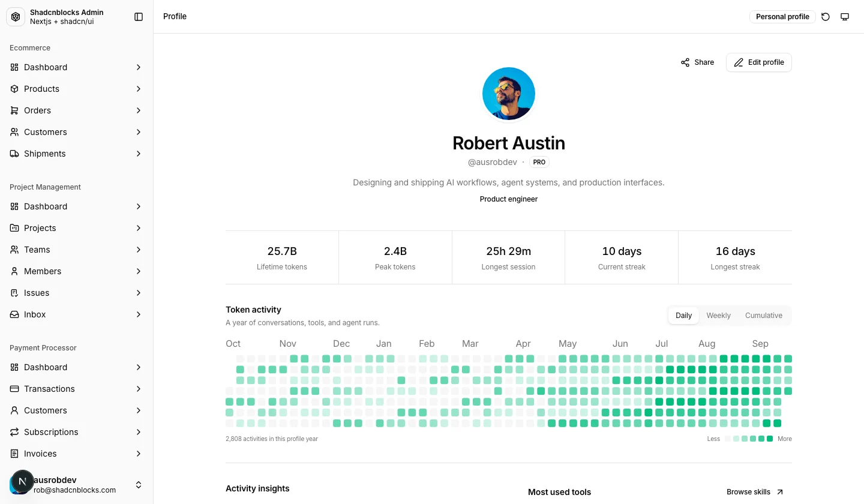
Task: Switch to the Daily activity view
Action: pos(683,316)
